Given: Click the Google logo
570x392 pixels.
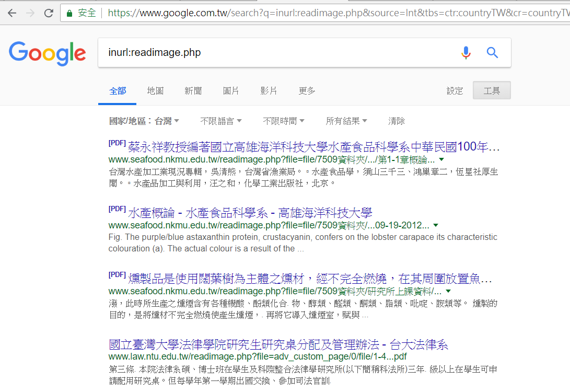Looking at the screenshot, I should point(47,53).
